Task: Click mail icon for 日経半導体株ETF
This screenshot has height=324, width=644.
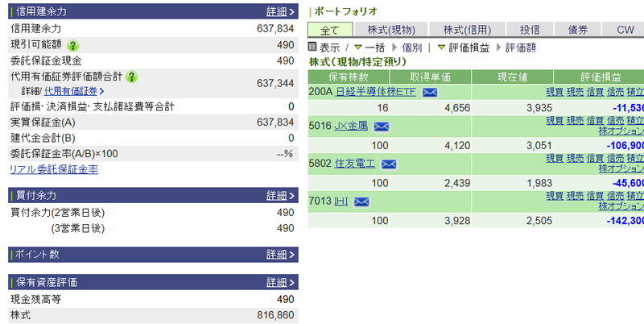Action: click(430, 93)
